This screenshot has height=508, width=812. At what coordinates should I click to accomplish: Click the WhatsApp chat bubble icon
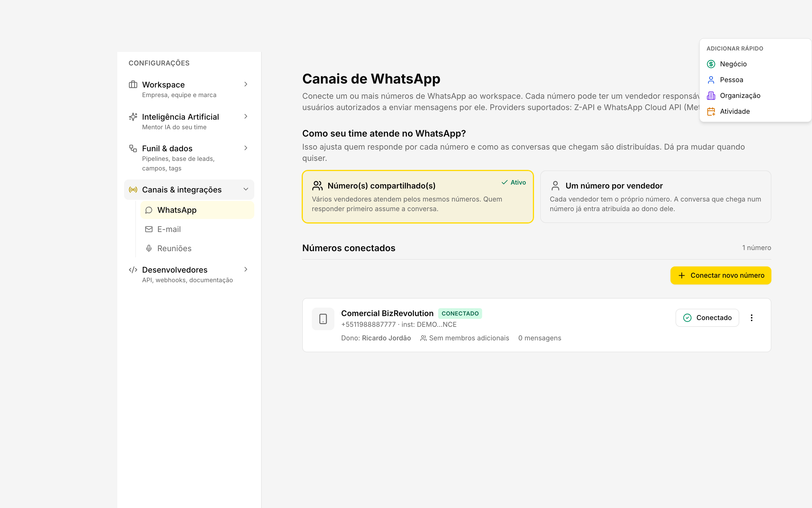click(x=149, y=210)
